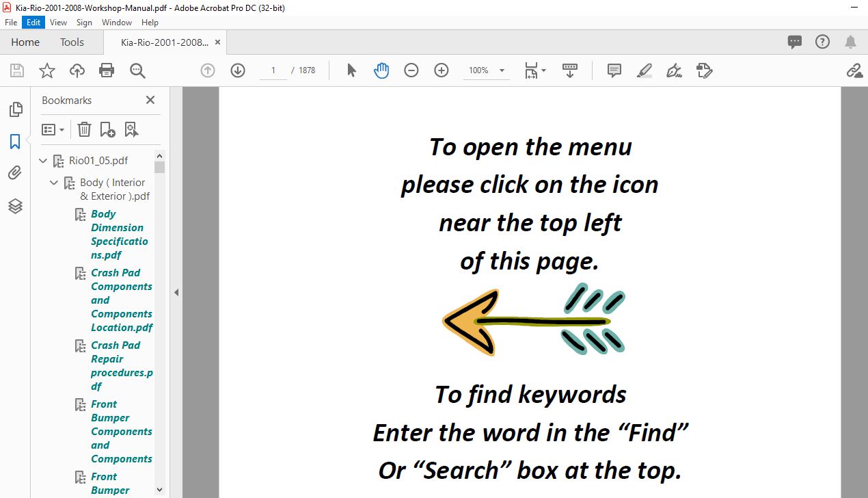The width and height of the screenshot is (868, 498).
Task: Collapse the navigation pane arrow
Action: pyautogui.click(x=176, y=292)
